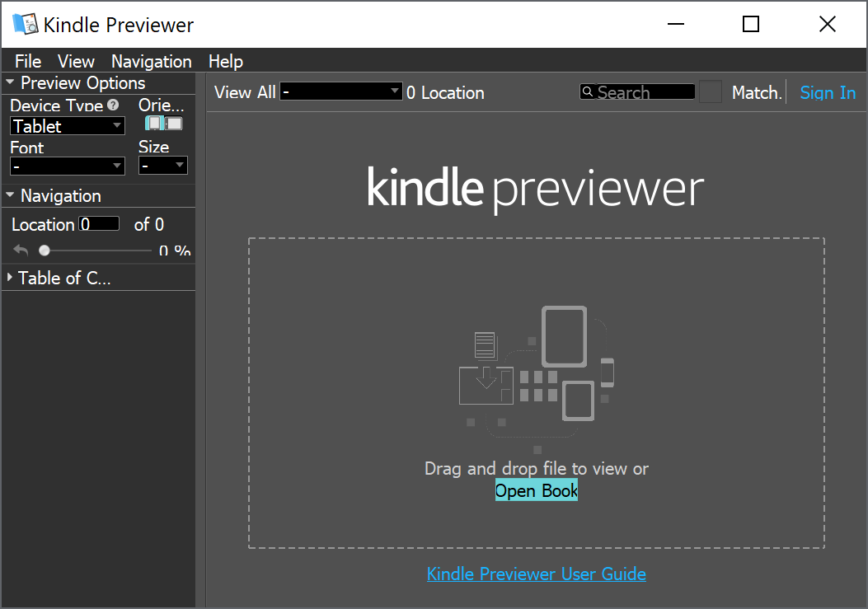Click the location slider handle
Image resolution: width=868 pixels, height=609 pixels.
coord(45,251)
